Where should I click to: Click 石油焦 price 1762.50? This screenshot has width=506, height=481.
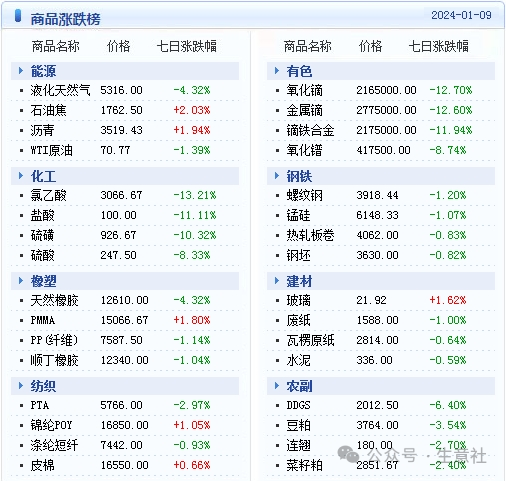[122, 110]
